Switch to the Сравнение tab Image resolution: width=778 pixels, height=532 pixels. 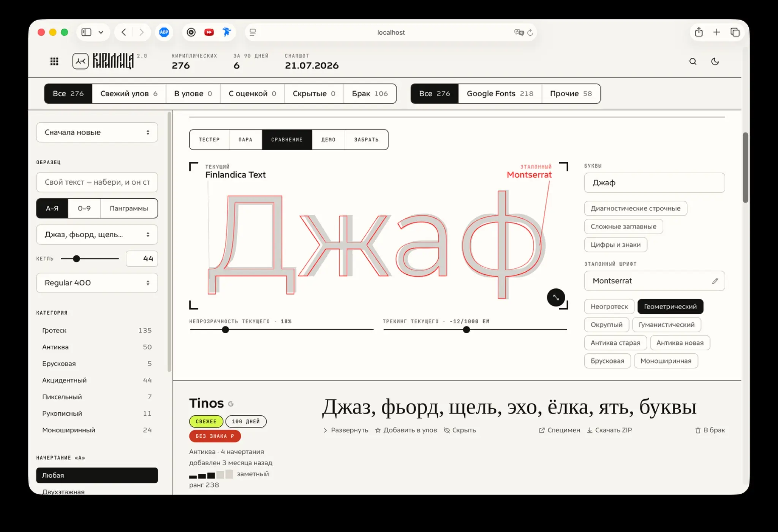point(287,139)
